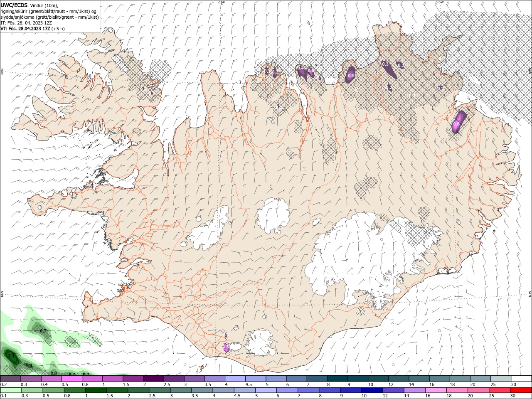Click the 'rigning/skúrir' legend description line
Screen dimensions: 532x399
coord(49,11)
